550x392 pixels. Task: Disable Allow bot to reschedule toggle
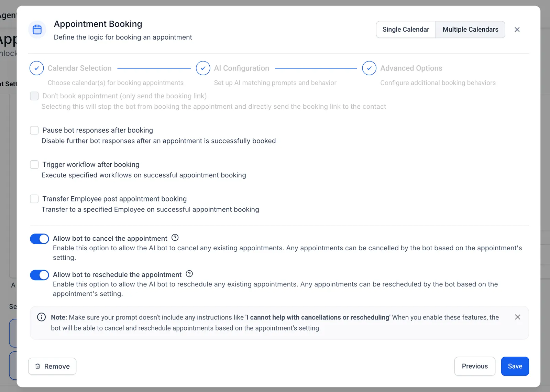point(40,275)
